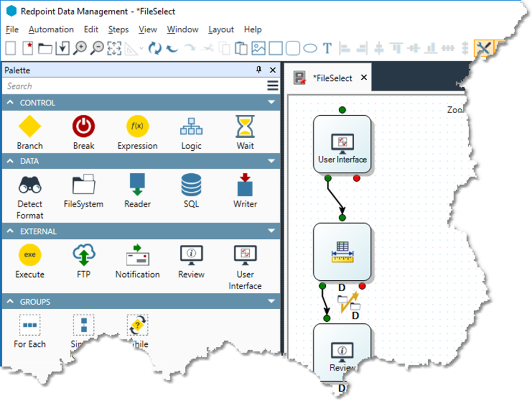Select the Branch control step icon

coord(29,127)
